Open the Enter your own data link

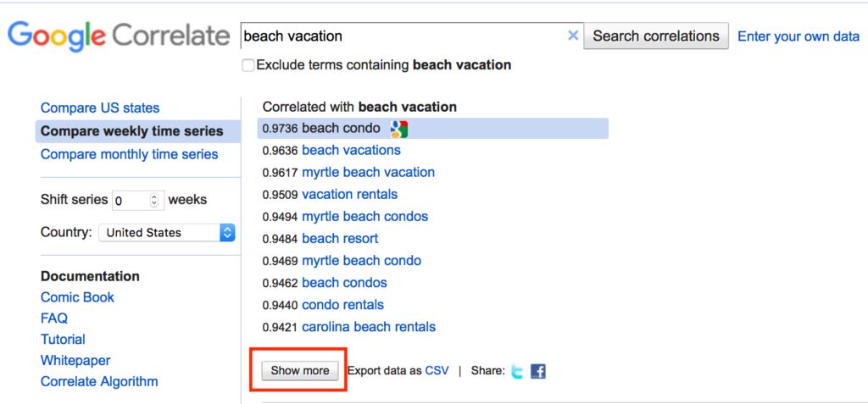(798, 36)
